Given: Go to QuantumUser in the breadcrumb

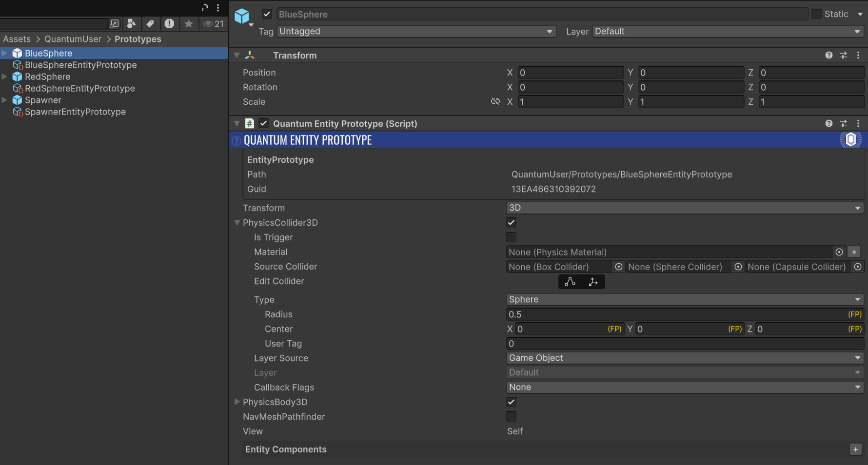Looking at the screenshot, I should (x=73, y=39).
